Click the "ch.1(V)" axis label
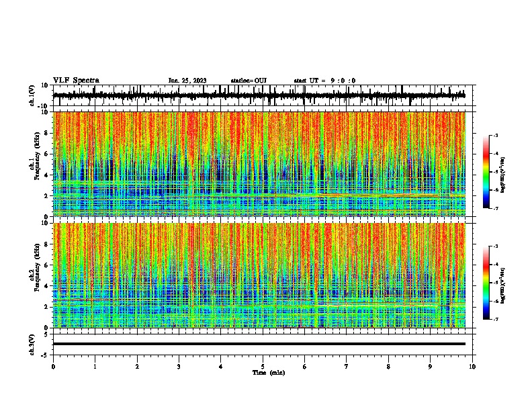Viewport: 532px width, 411px height. pyautogui.click(x=32, y=95)
